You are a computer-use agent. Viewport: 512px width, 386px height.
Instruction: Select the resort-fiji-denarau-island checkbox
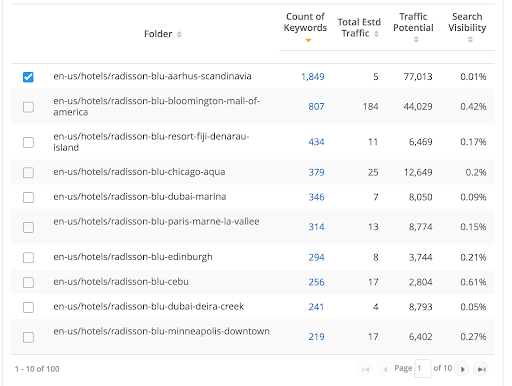pos(28,142)
